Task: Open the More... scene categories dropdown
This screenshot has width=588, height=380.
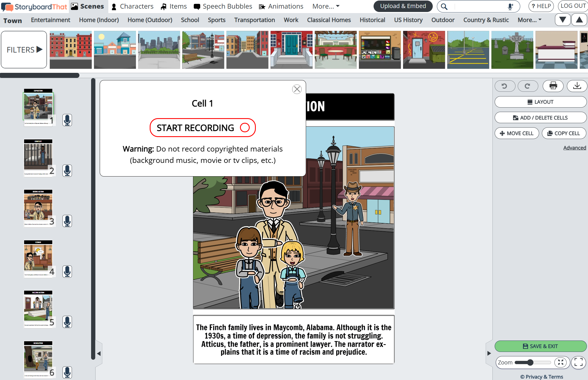Action: tap(529, 20)
